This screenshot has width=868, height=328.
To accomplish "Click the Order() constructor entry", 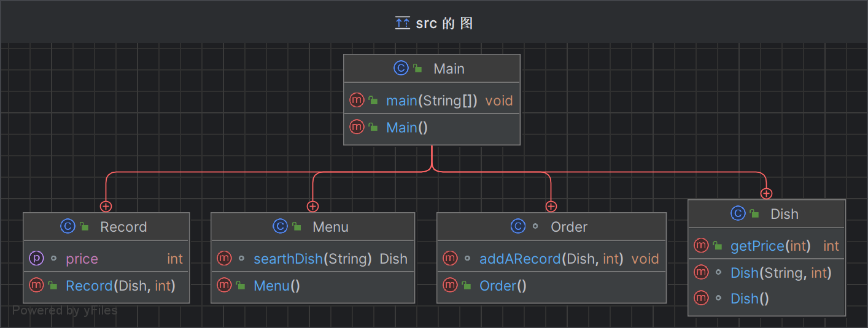I will [x=503, y=286].
